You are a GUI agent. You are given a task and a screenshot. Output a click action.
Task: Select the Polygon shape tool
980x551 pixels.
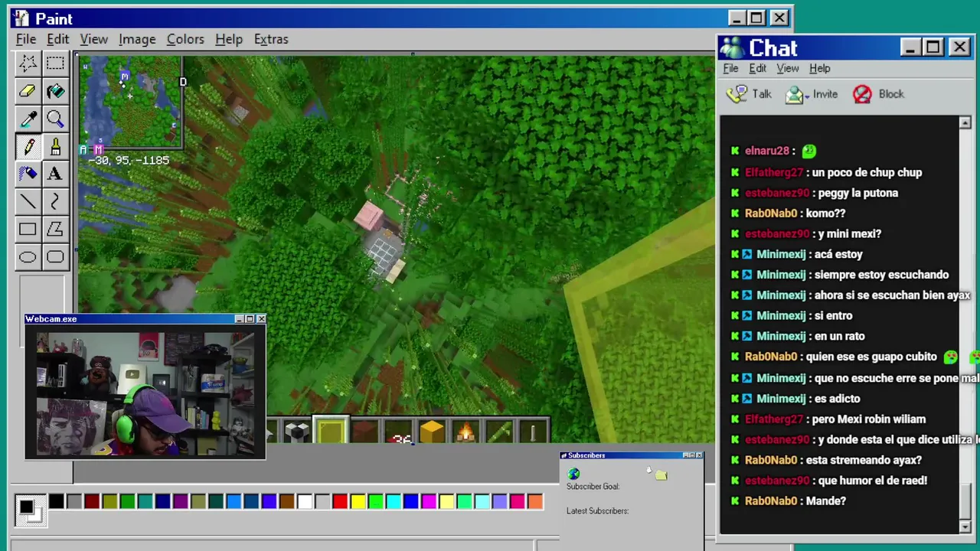point(55,229)
